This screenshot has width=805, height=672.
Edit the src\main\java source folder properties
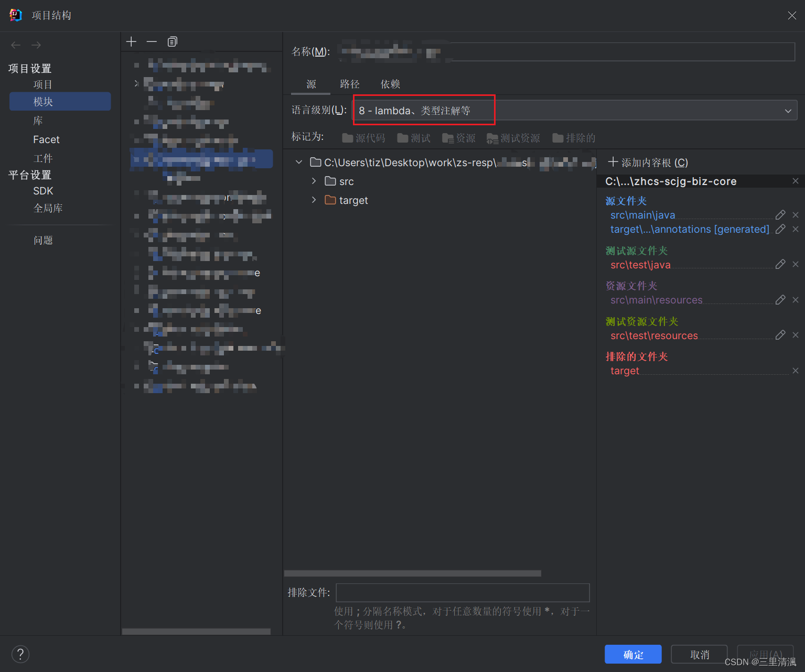point(780,215)
